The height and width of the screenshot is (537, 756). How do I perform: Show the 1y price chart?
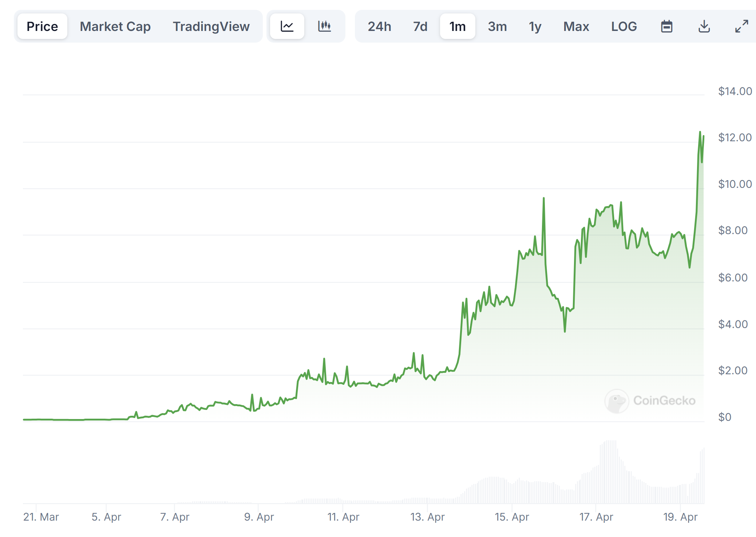pyautogui.click(x=535, y=26)
